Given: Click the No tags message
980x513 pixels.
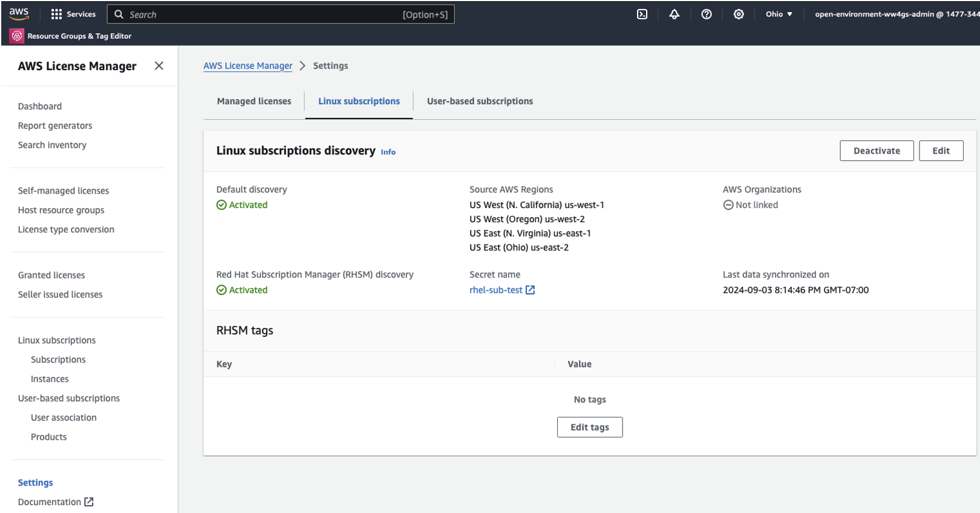Looking at the screenshot, I should 590,399.
